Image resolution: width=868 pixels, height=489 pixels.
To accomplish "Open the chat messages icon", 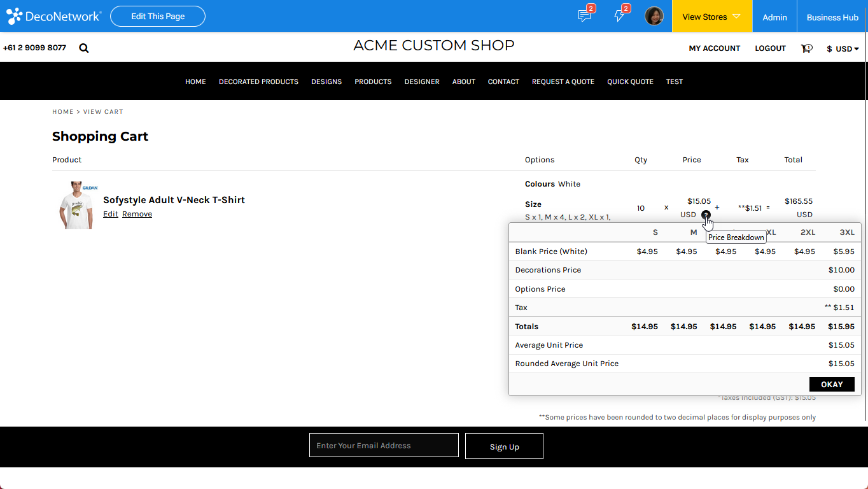I will coord(584,16).
